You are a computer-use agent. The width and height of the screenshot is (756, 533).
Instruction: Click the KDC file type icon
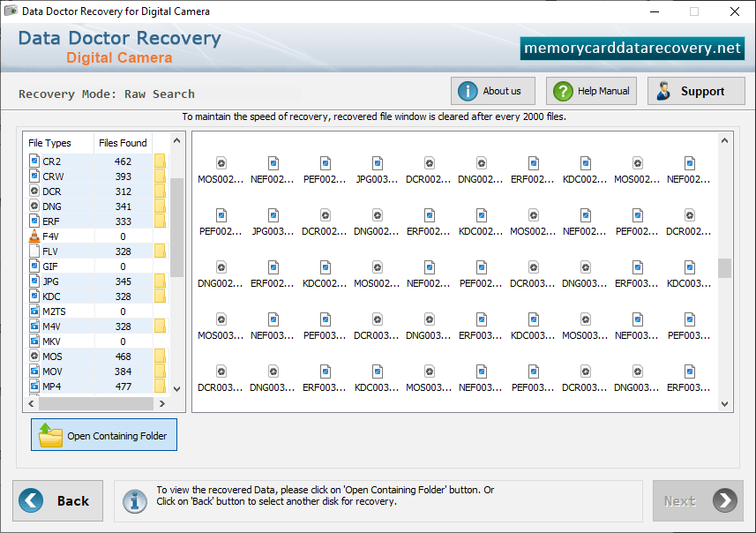34,296
